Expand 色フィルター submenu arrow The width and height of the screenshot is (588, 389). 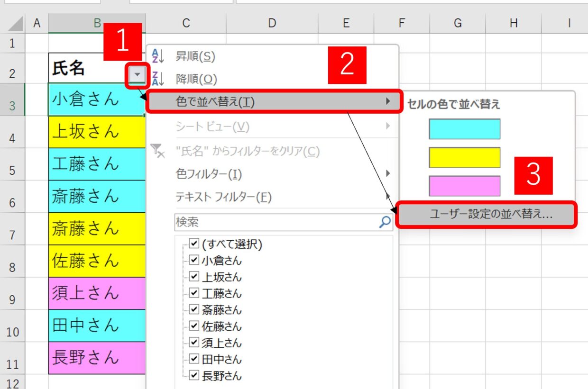tap(388, 173)
